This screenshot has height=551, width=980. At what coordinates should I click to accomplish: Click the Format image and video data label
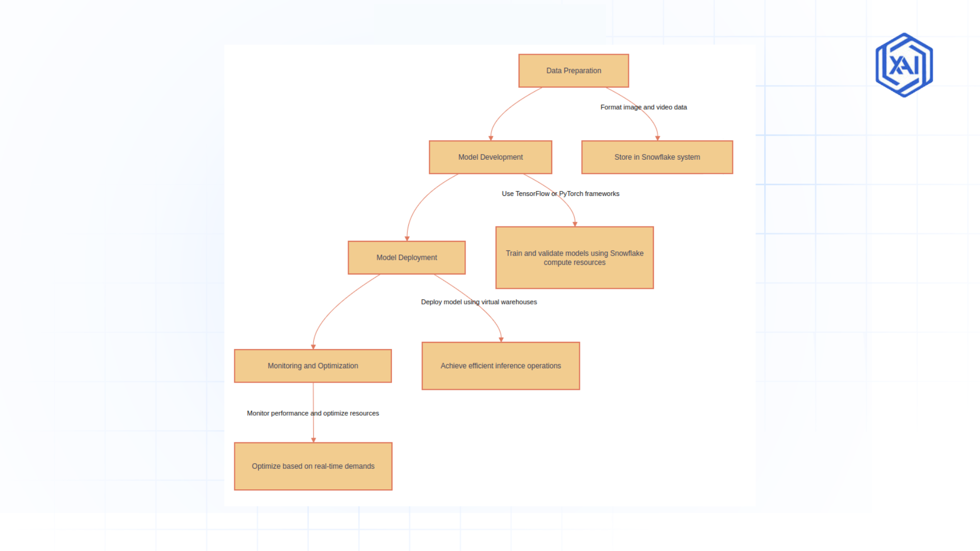click(x=644, y=106)
